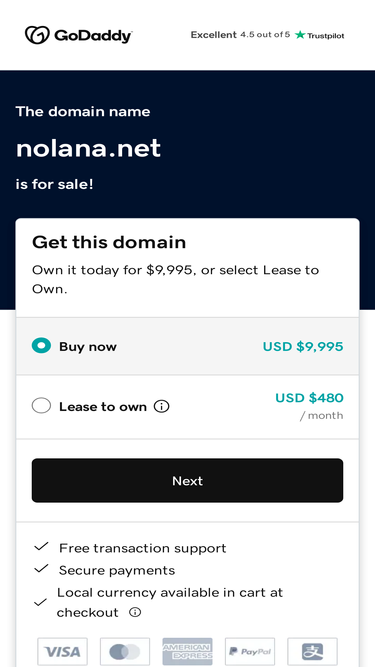Click the Lease to own label
The width and height of the screenshot is (375, 667).
pyautogui.click(x=103, y=407)
